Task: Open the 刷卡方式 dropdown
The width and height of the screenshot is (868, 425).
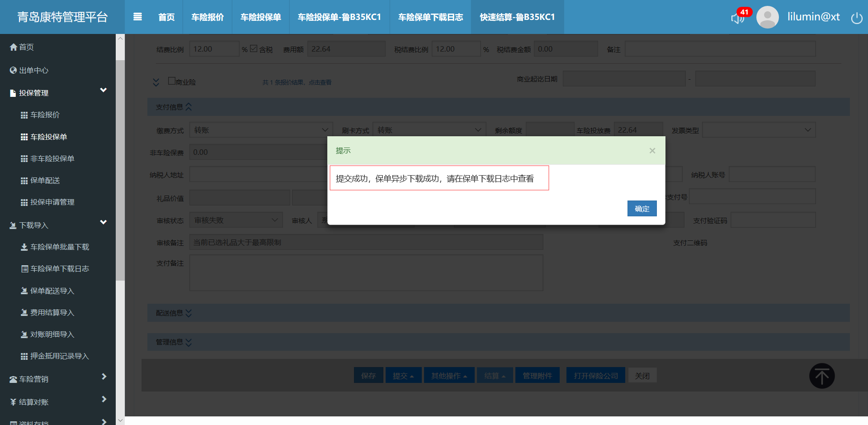Action: [x=429, y=130]
